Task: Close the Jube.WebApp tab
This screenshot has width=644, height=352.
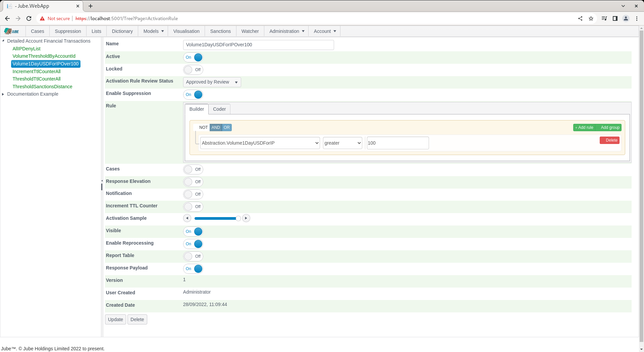Action: [78, 6]
